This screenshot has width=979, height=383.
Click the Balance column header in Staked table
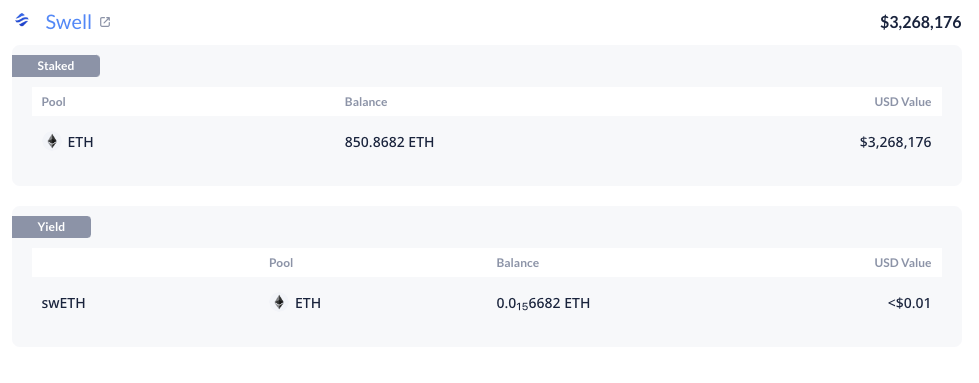click(x=366, y=102)
